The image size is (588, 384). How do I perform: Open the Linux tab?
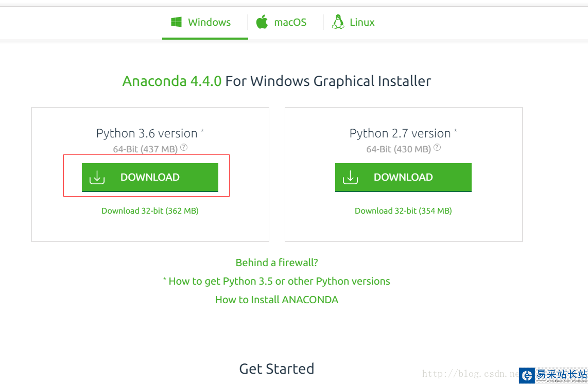point(355,22)
